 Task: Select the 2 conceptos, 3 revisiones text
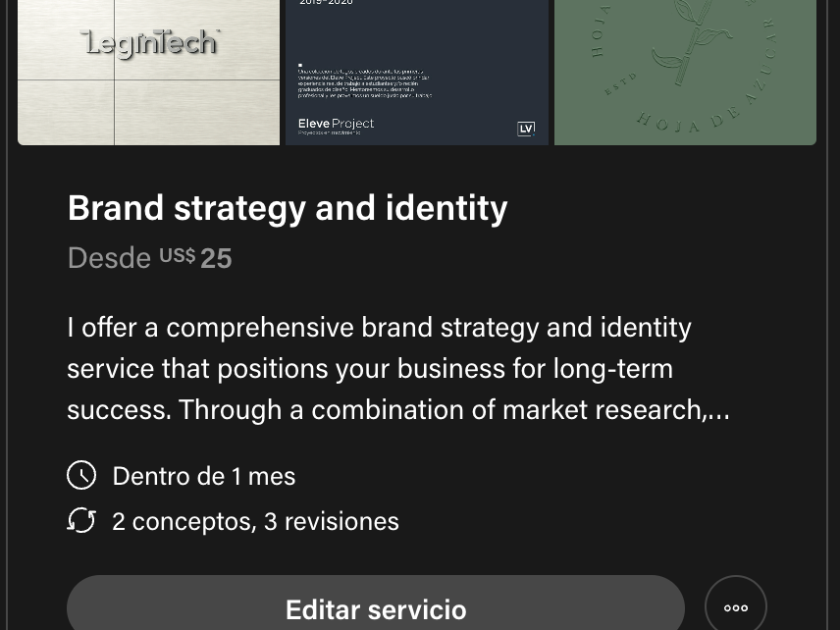pos(255,521)
